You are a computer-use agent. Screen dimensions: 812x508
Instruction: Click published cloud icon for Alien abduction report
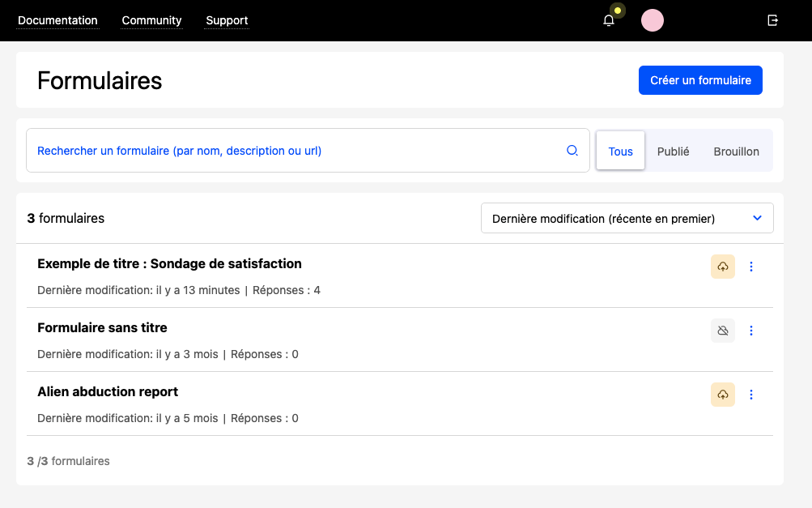point(722,395)
